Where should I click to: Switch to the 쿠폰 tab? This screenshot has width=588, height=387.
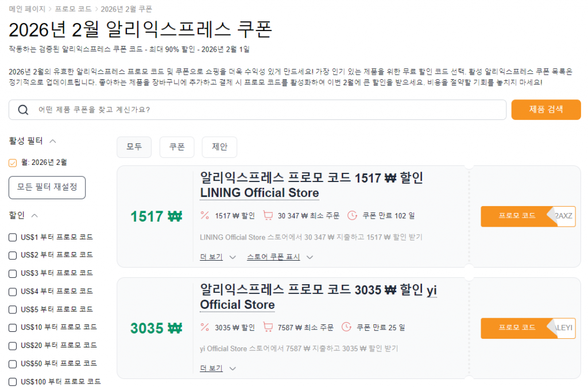tap(176, 147)
